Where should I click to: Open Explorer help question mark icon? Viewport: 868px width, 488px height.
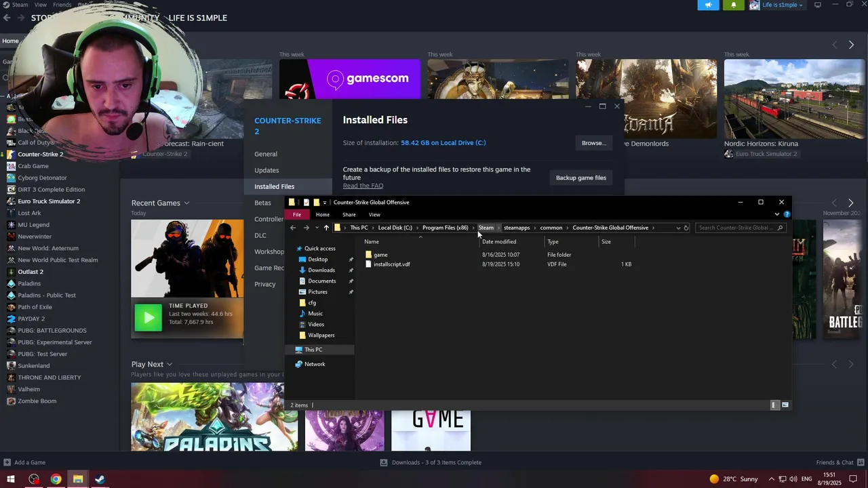coord(787,214)
